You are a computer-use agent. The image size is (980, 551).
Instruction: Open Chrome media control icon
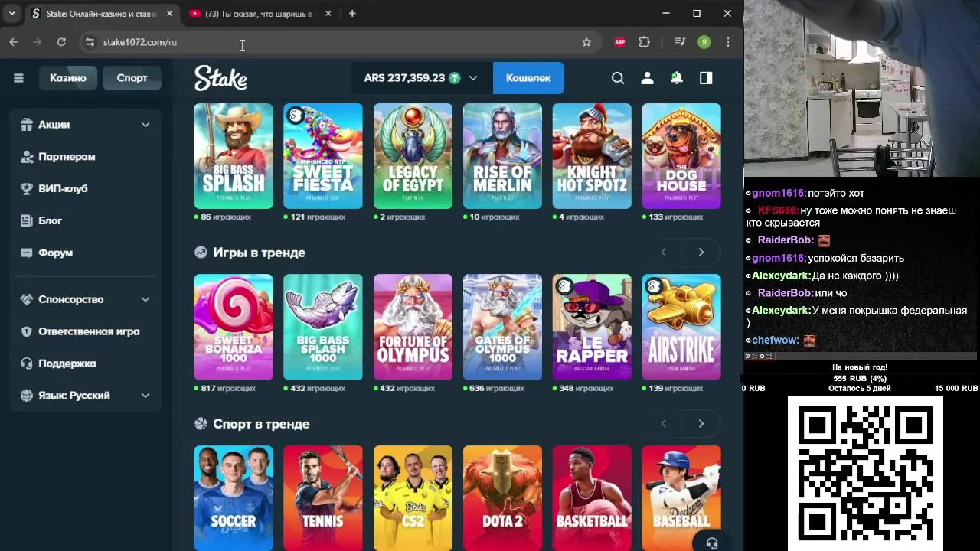click(679, 42)
